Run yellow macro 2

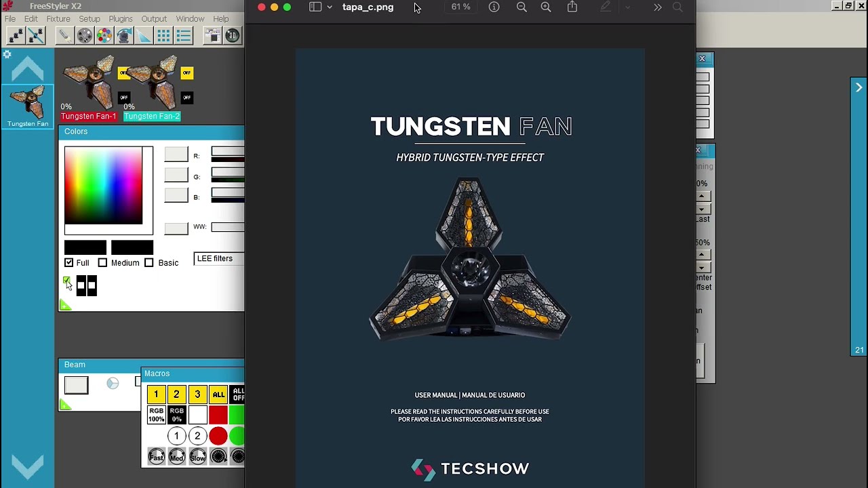point(176,394)
